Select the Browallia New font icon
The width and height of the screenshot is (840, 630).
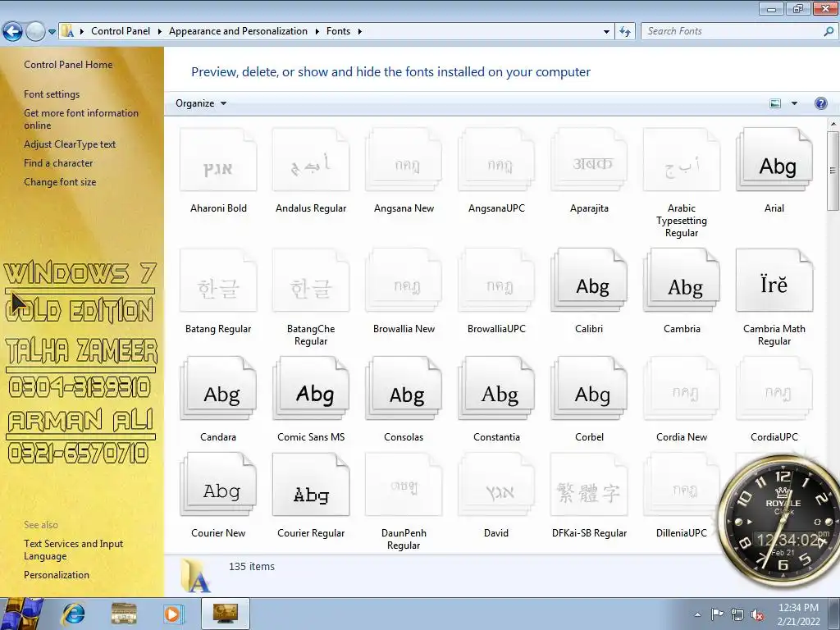click(404, 281)
